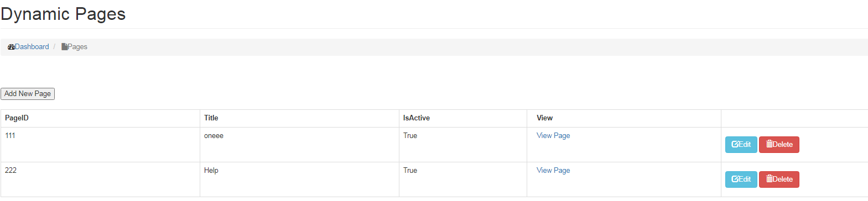Click the Dynamic Pages heading
This screenshot has width=868, height=201.
[63, 14]
